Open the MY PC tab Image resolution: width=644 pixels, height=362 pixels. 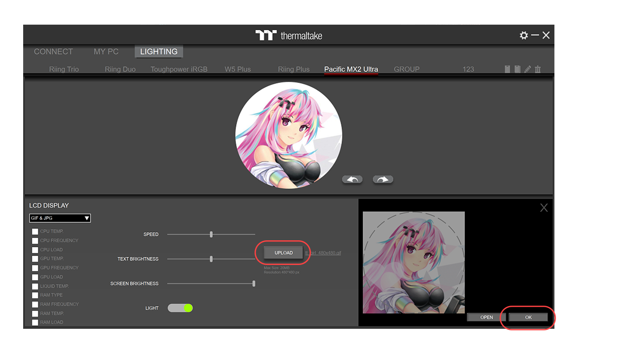pos(106,52)
